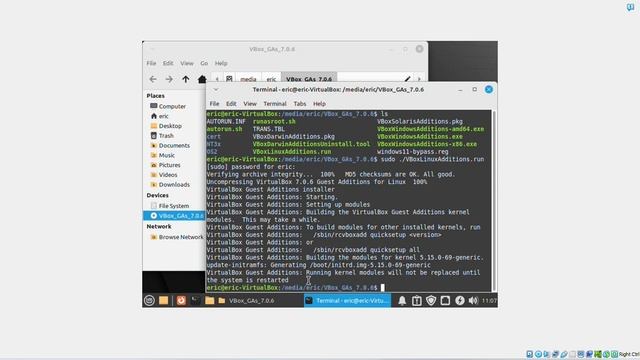Switch to VBox_GAs_7.0.6 taskbar window
This screenshot has height=360, width=640.
point(246,300)
